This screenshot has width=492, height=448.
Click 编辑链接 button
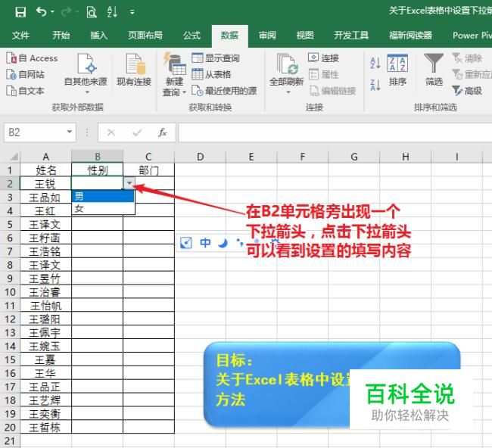[x=332, y=91]
